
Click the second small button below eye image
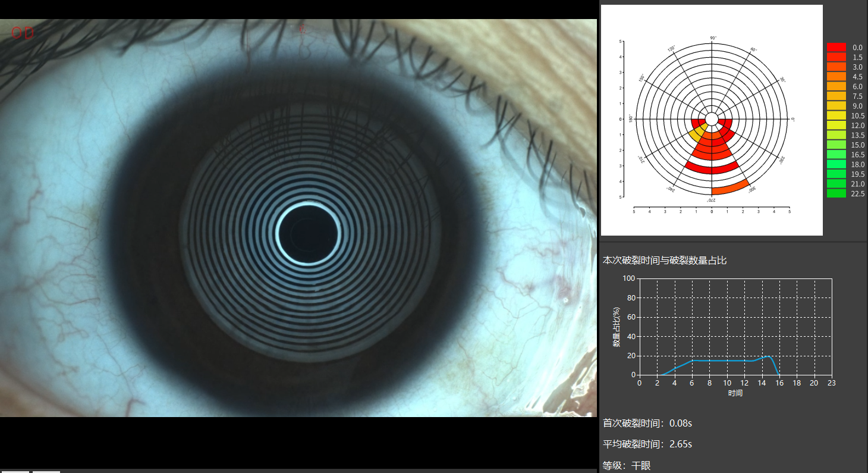[46, 471]
